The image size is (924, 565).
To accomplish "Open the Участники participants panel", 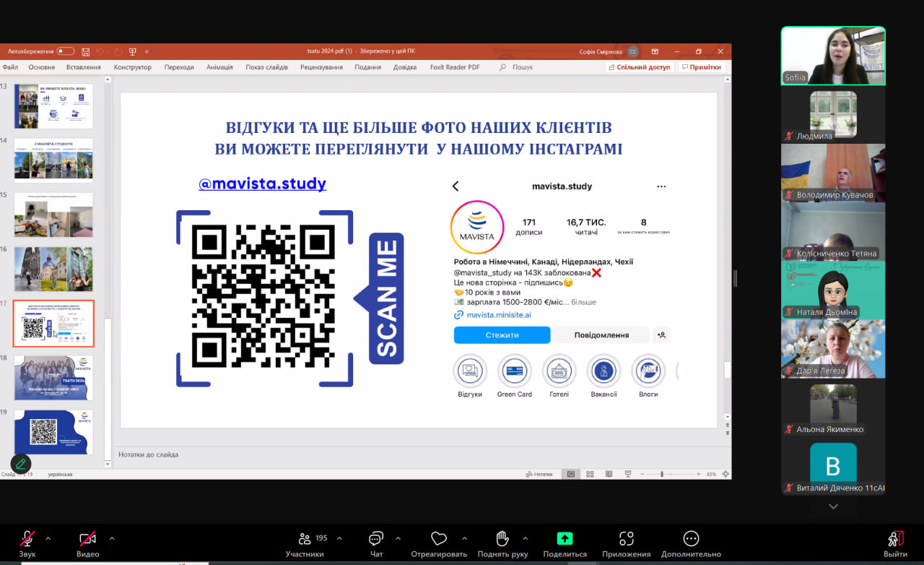I will click(305, 543).
